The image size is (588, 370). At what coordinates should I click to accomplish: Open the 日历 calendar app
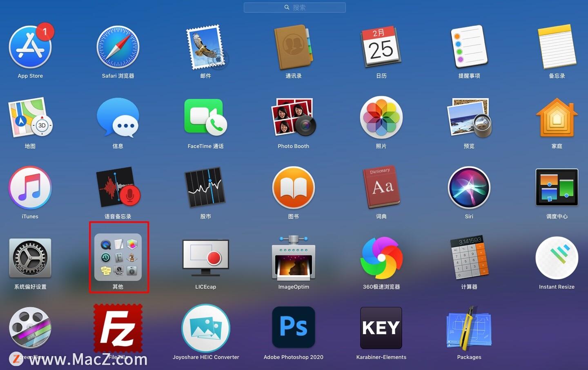[x=381, y=47]
